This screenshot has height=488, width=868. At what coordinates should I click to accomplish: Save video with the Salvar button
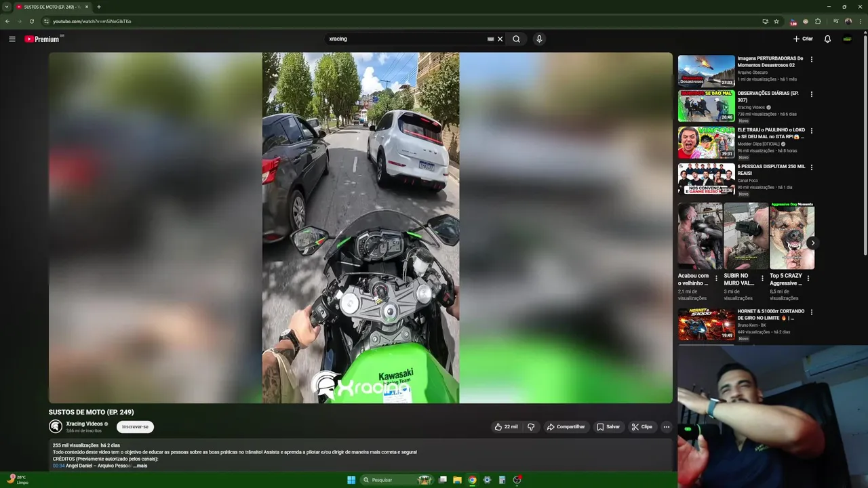pos(608,427)
